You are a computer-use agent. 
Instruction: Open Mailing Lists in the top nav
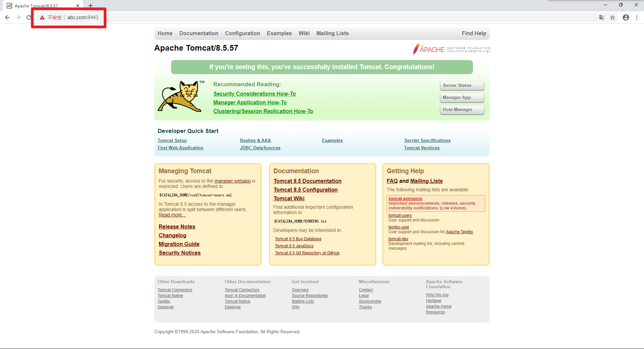click(332, 33)
